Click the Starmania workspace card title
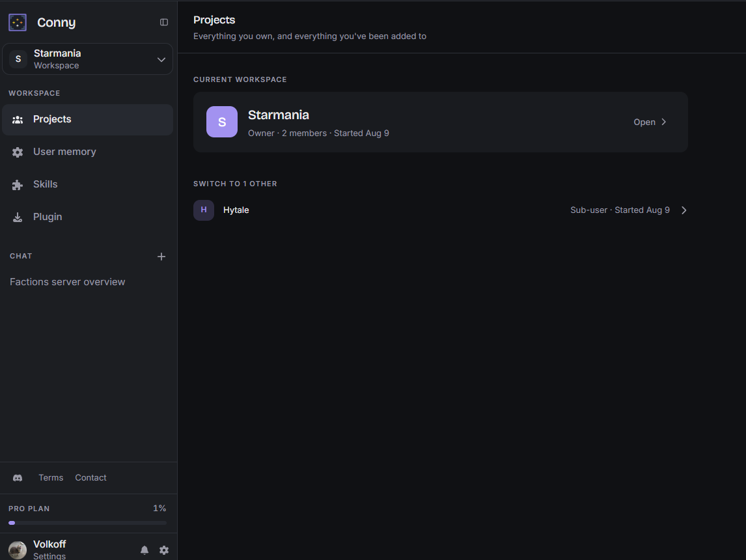This screenshot has width=746, height=560. (x=279, y=115)
